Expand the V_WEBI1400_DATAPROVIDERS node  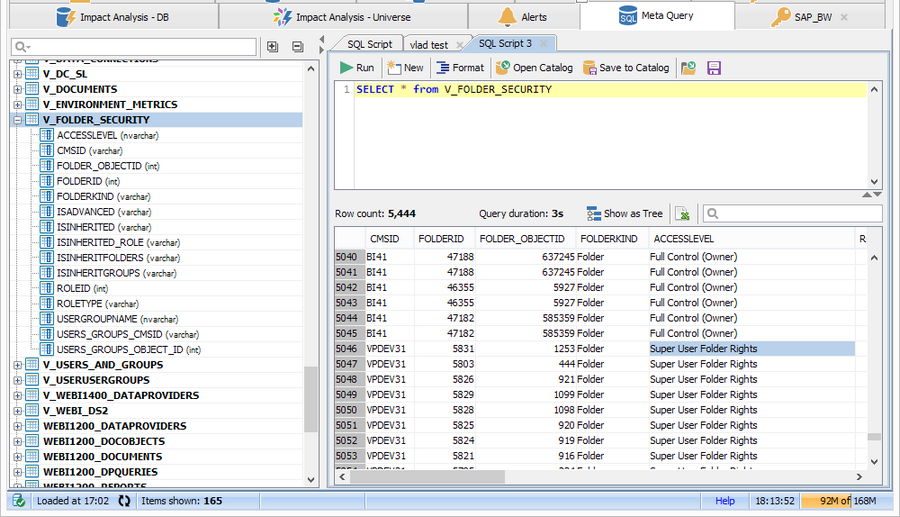pyautogui.click(x=18, y=396)
